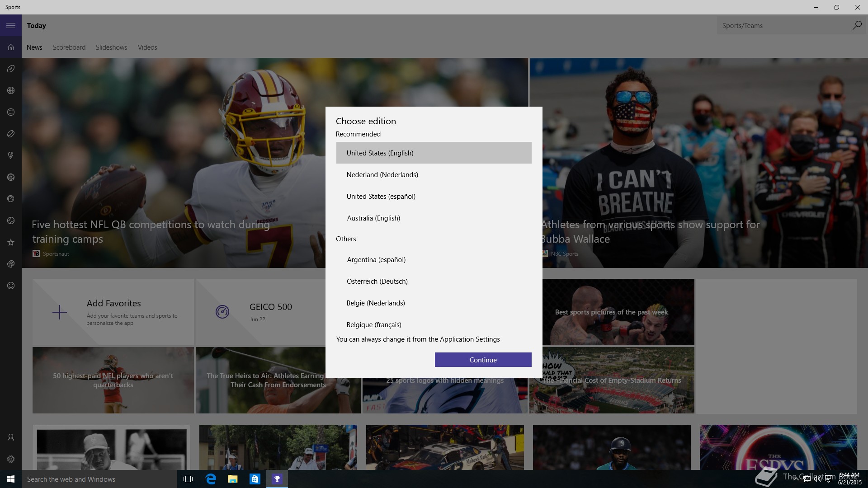Open the ESPYS thumbnail

coord(778,447)
